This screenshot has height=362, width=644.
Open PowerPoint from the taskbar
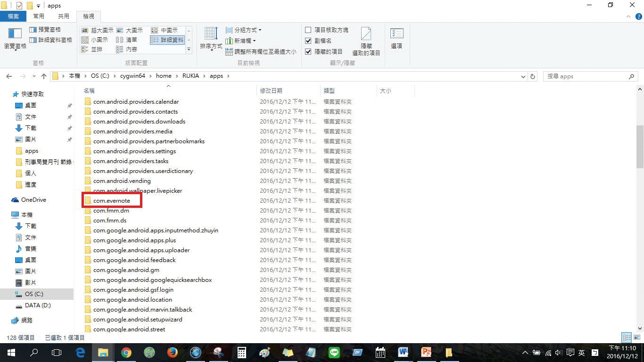(x=426, y=353)
